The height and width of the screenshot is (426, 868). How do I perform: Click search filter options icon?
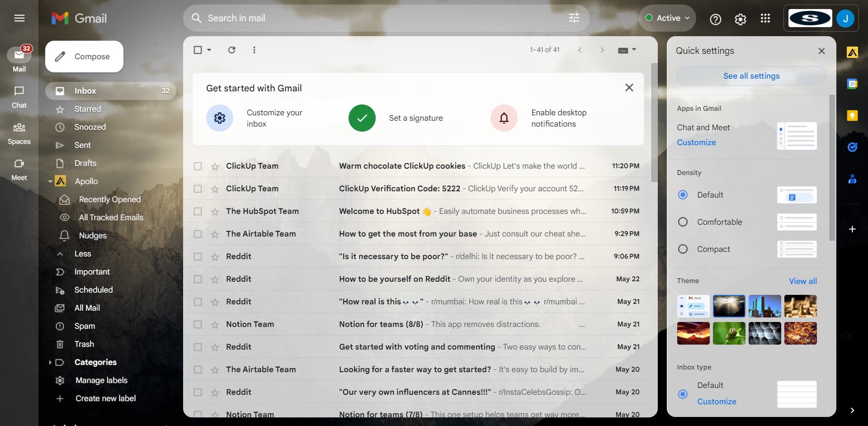tap(574, 18)
